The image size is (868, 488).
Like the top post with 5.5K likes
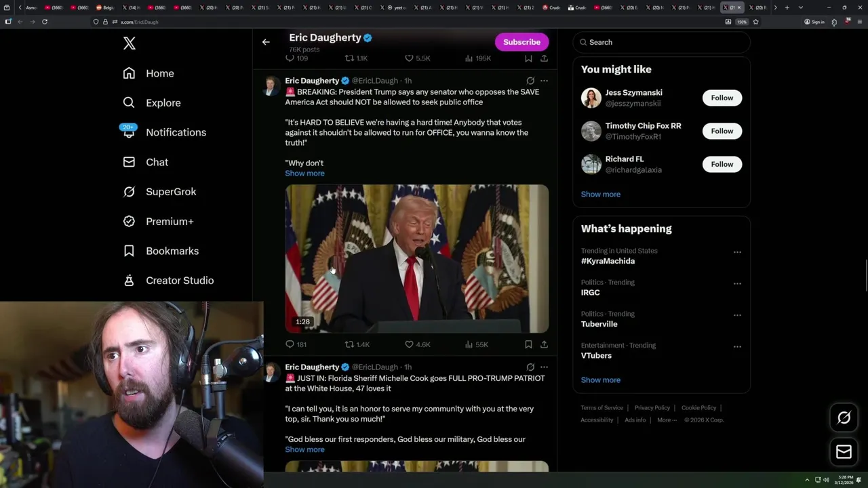pos(417,58)
